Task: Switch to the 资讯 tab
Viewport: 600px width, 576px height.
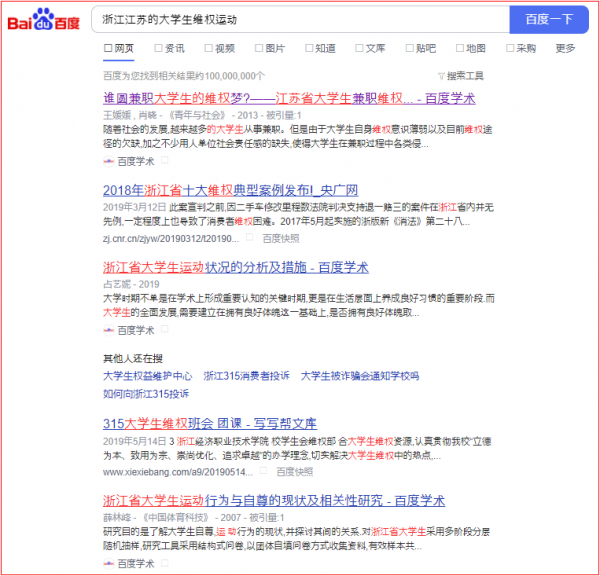Action: tap(169, 49)
